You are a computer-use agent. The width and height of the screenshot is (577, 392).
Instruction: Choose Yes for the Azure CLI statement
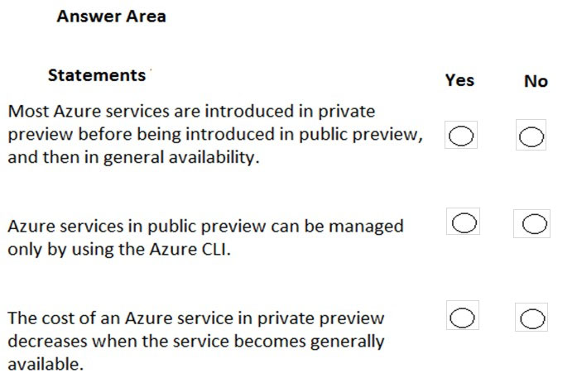[464, 222]
